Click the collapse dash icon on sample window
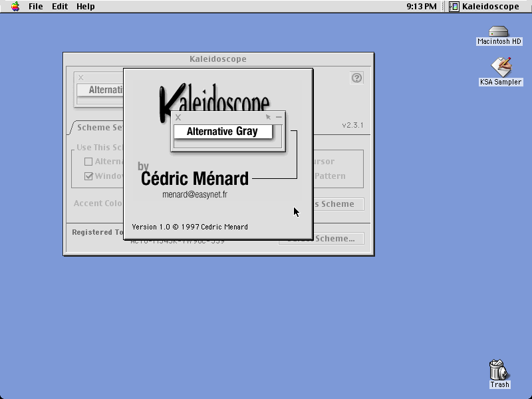This screenshot has width=532, height=399. 279,117
